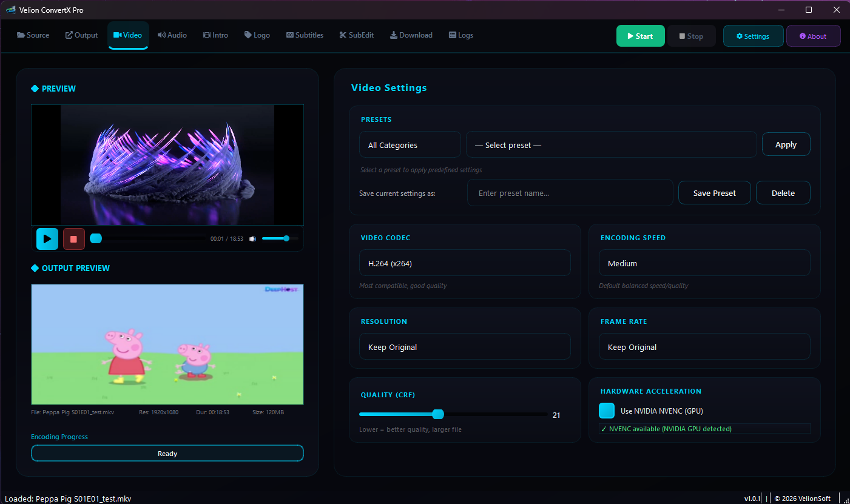Apply the selected preset

[x=786, y=144]
